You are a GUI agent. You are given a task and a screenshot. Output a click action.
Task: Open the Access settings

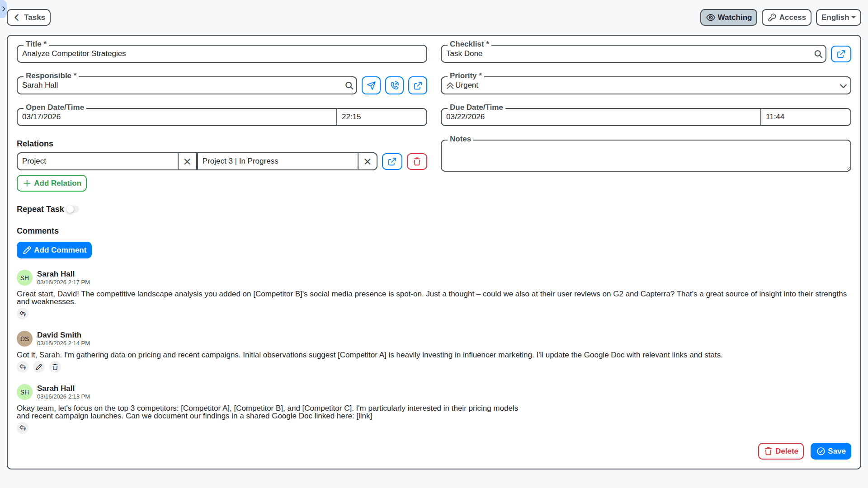click(786, 17)
